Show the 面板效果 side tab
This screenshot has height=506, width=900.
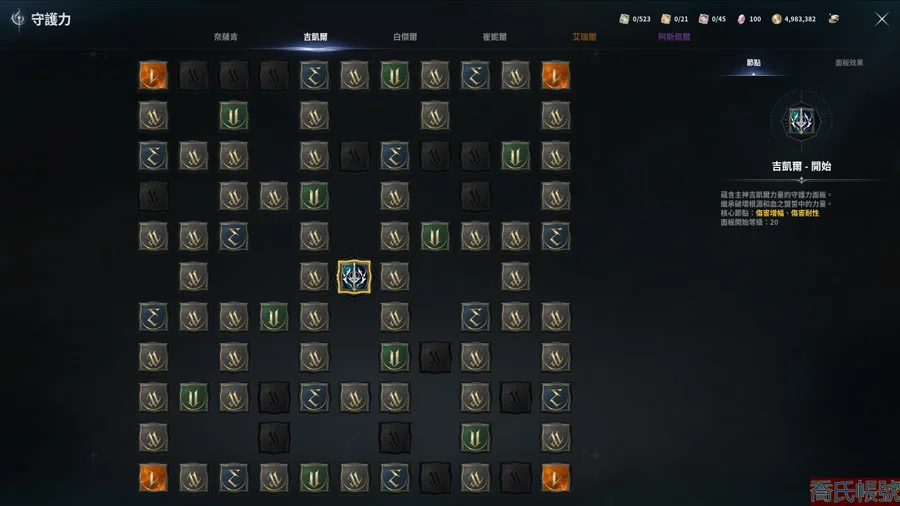point(849,63)
